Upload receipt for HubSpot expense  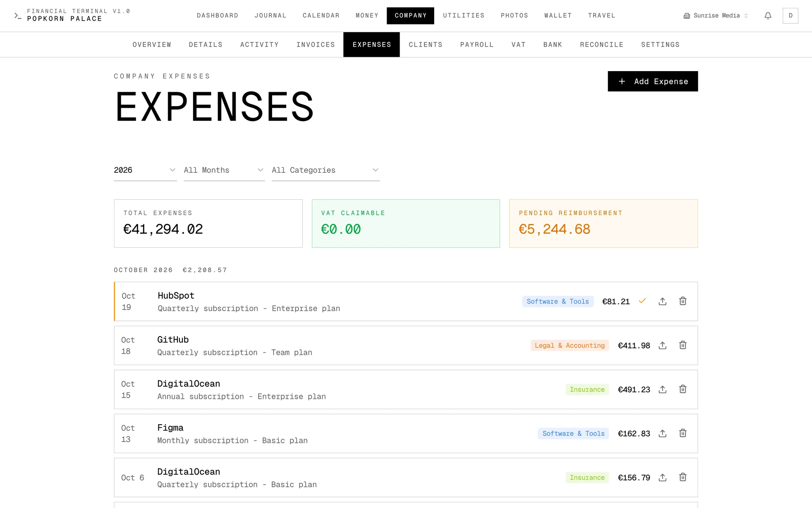(x=662, y=301)
